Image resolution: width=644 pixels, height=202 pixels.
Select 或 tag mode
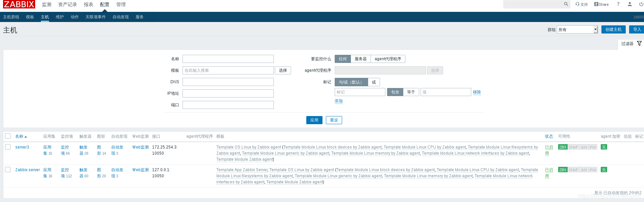coord(374,82)
